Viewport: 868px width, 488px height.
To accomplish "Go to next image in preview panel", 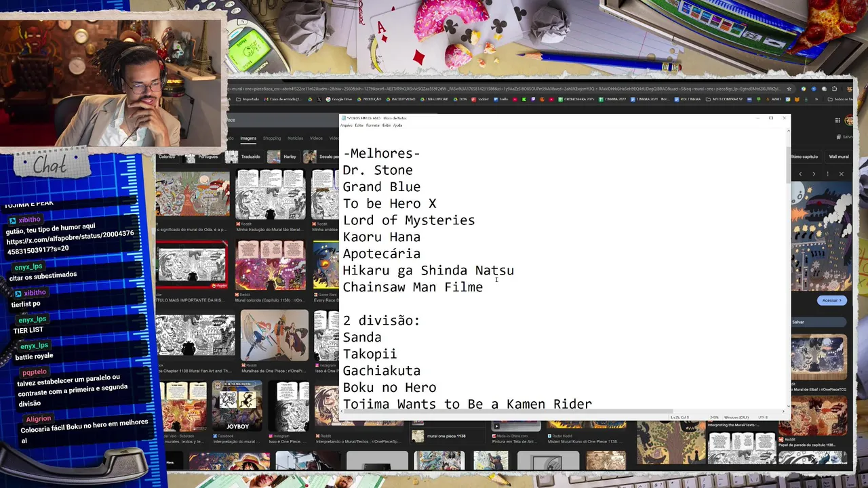I will tap(814, 174).
